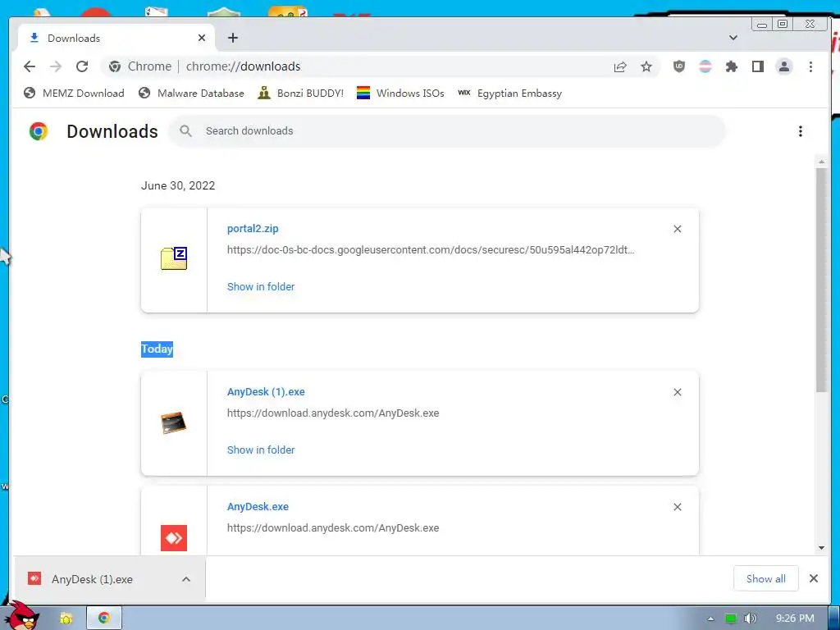The width and height of the screenshot is (840, 630).
Task: Click the search magnifier icon
Action: point(186,131)
